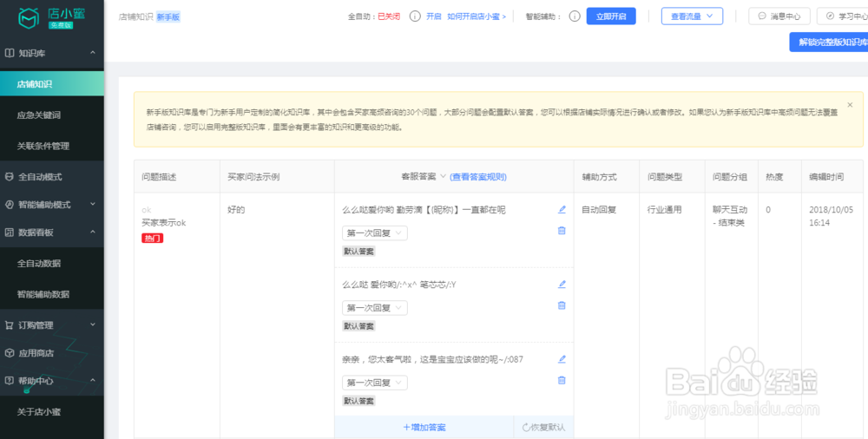Click the 恢复默认 button

(543, 428)
